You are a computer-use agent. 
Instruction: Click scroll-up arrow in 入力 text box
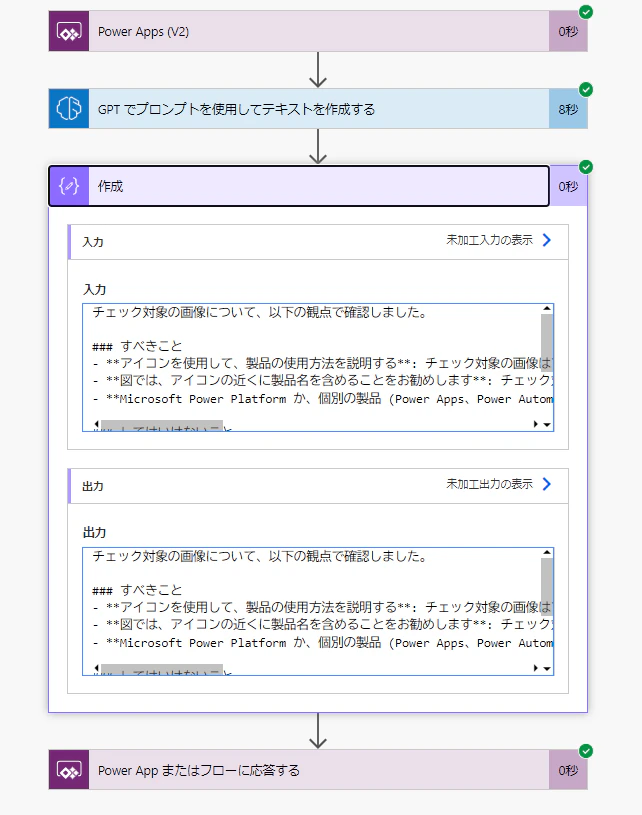[x=546, y=309]
